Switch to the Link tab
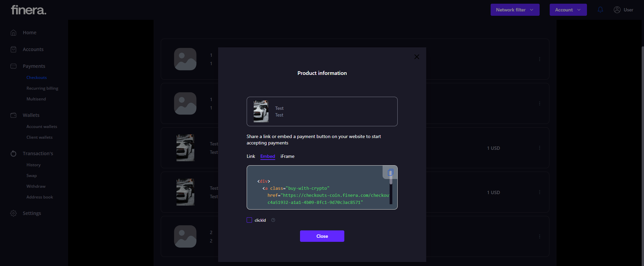The width and height of the screenshot is (644, 266). tap(251, 157)
